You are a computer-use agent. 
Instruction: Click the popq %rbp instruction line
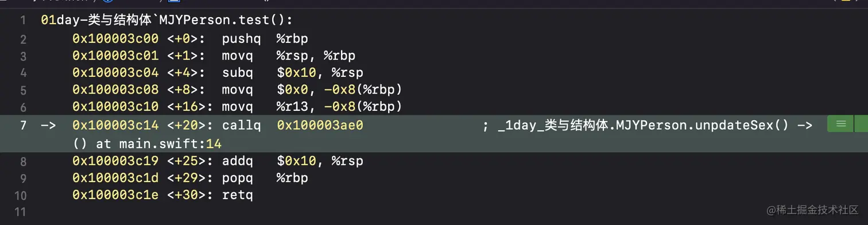coord(265,178)
